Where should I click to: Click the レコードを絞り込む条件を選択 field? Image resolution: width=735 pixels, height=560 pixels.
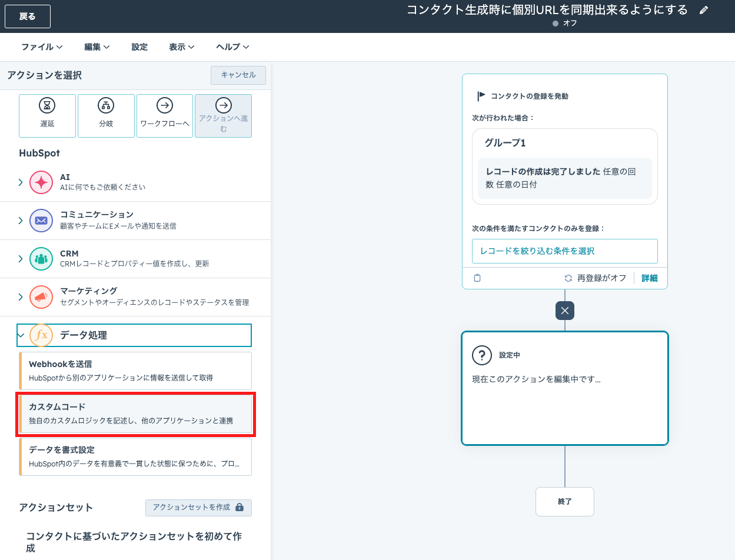(564, 251)
